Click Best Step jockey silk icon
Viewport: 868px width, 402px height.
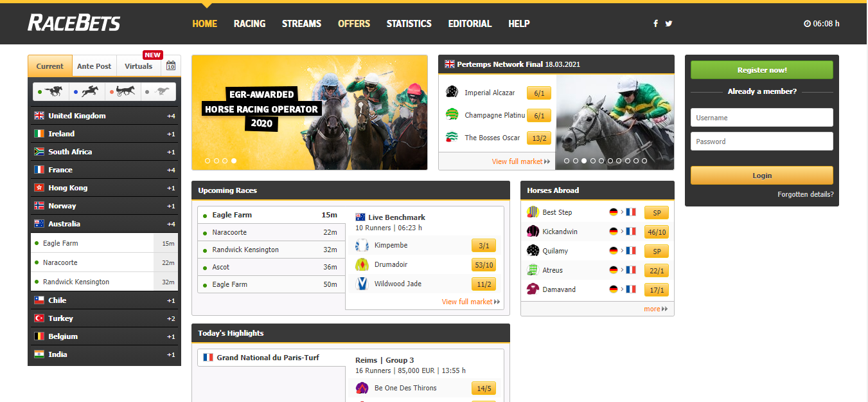tap(533, 212)
